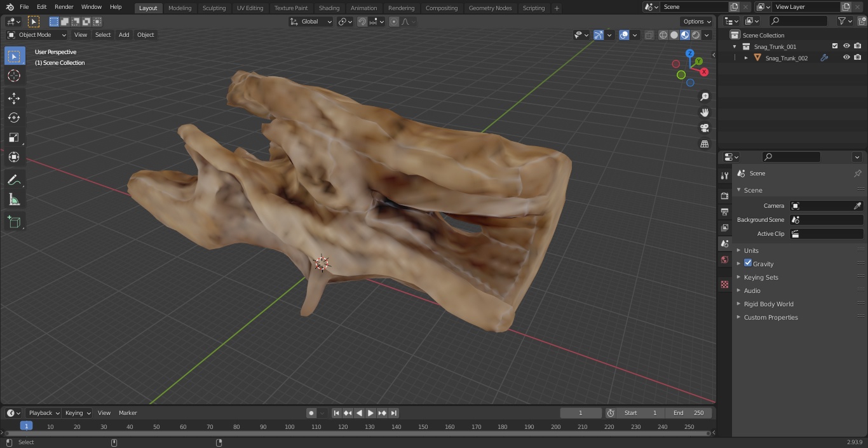Toggle show gizmo button
This screenshot has height=448, width=868.
pyautogui.click(x=599, y=35)
